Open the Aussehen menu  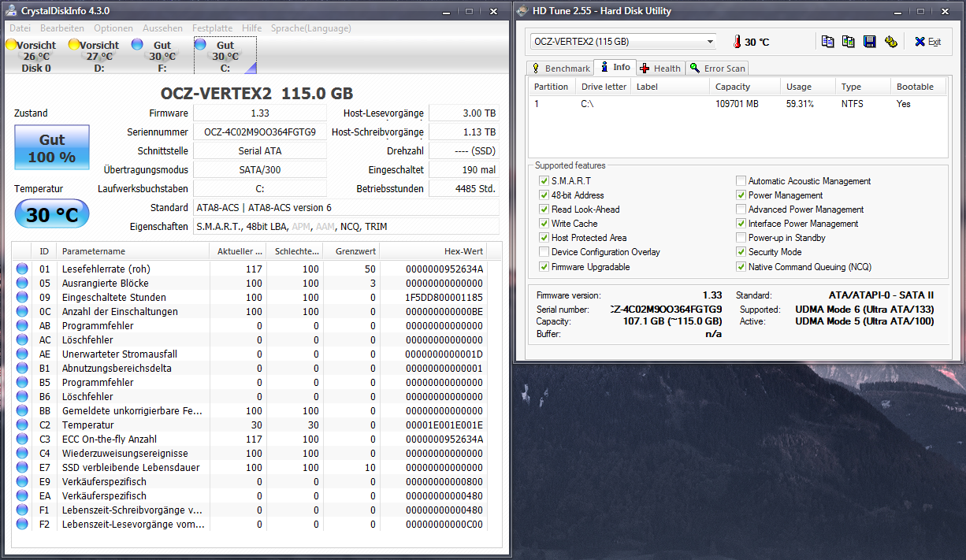tap(163, 28)
